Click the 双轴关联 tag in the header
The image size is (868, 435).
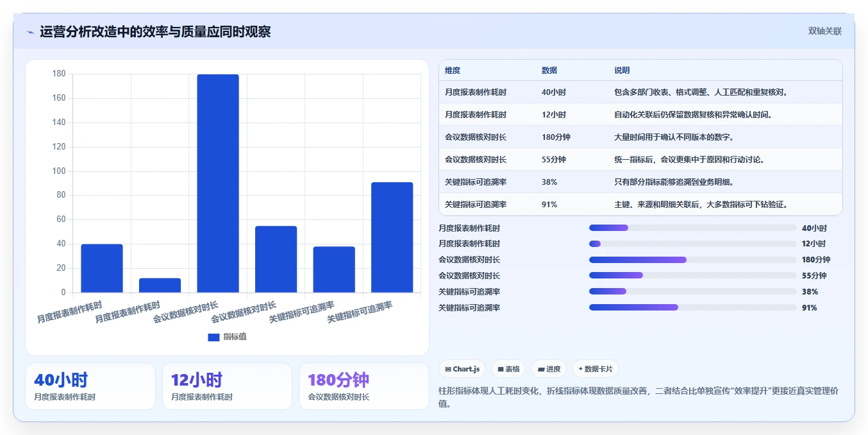tap(824, 31)
